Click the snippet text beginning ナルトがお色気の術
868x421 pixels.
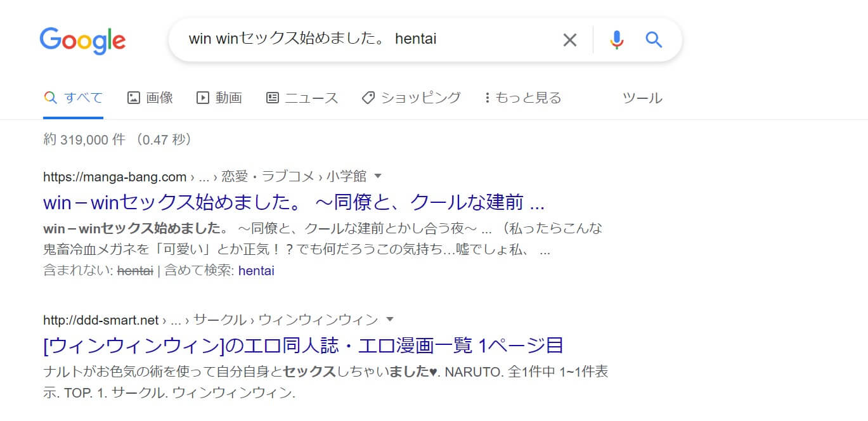coord(325,382)
